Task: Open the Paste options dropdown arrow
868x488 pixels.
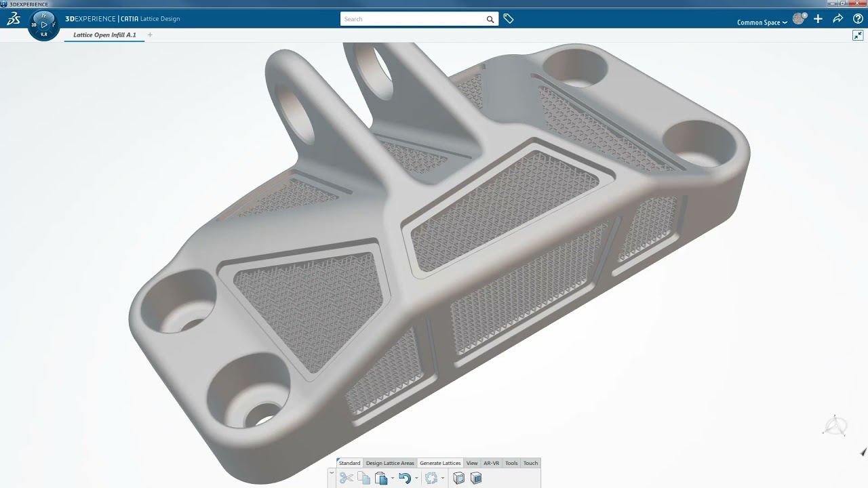Action: 392,479
